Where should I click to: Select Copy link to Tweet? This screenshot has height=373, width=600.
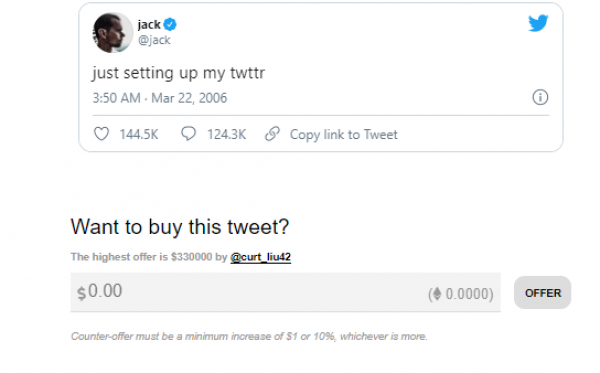[x=344, y=135]
